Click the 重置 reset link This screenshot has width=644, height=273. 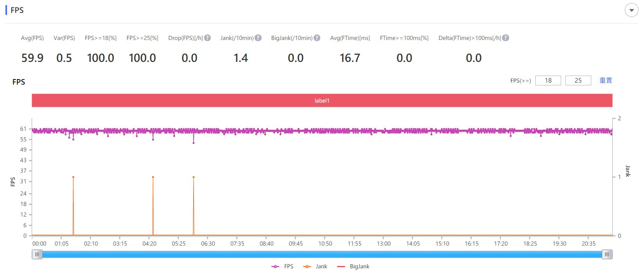(x=606, y=80)
